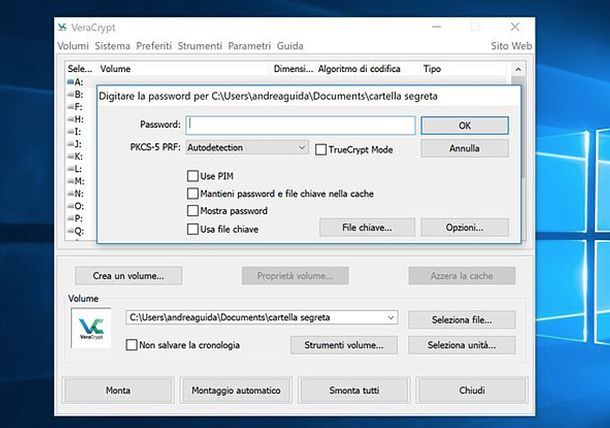610x428 pixels.
Task: Select drive F: in the drive list
Action: (75, 107)
